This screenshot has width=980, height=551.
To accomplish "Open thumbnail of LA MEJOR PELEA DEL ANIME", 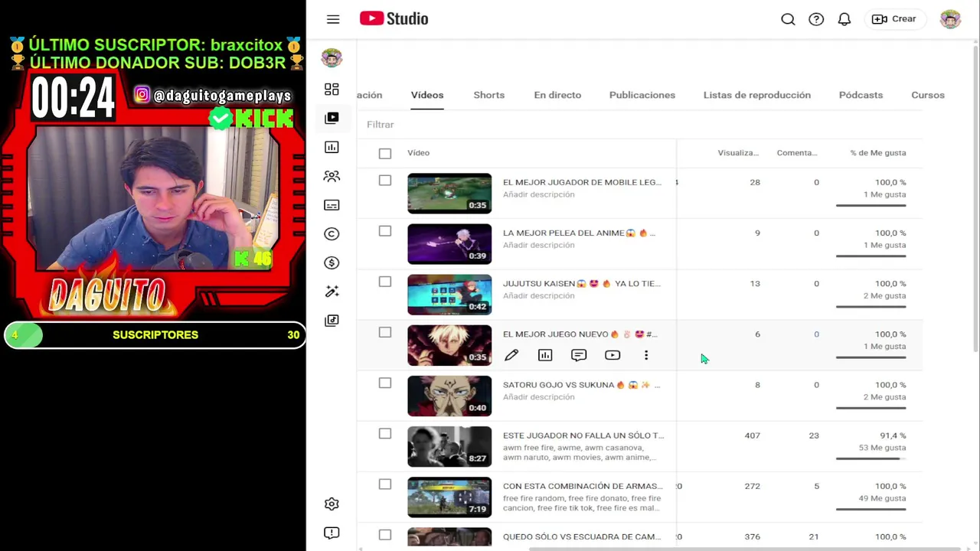I will (449, 243).
